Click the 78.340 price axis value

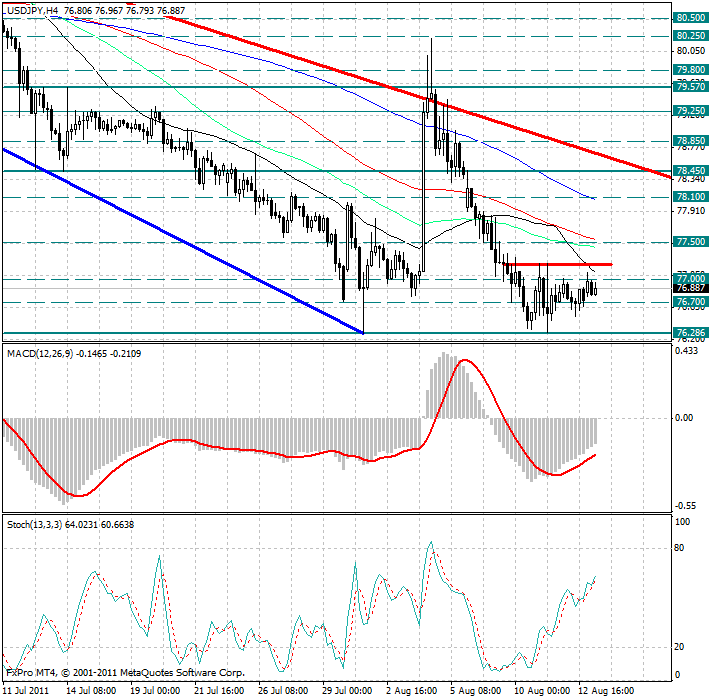(690, 180)
